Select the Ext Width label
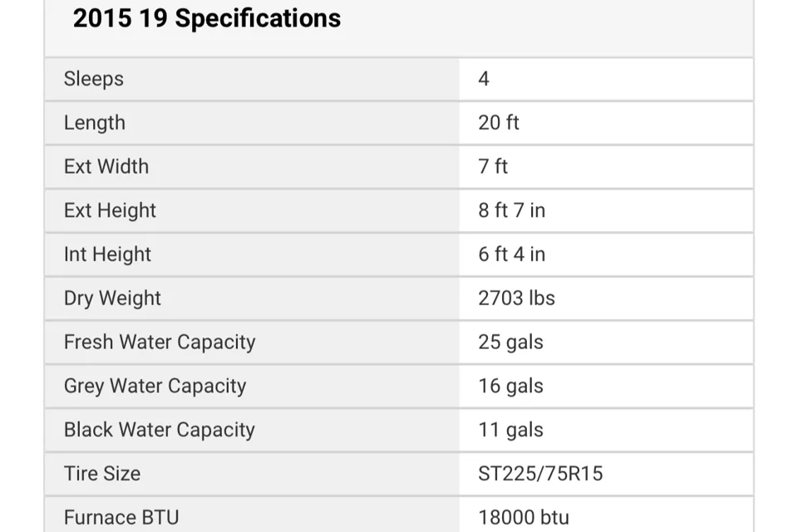Viewport: 798px width, 532px height. pos(106,166)
